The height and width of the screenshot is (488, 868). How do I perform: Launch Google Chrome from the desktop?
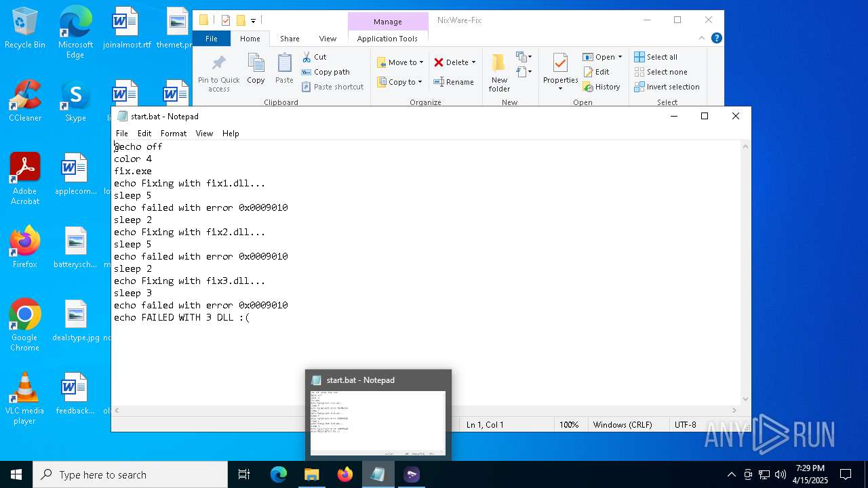pos(25,325)
